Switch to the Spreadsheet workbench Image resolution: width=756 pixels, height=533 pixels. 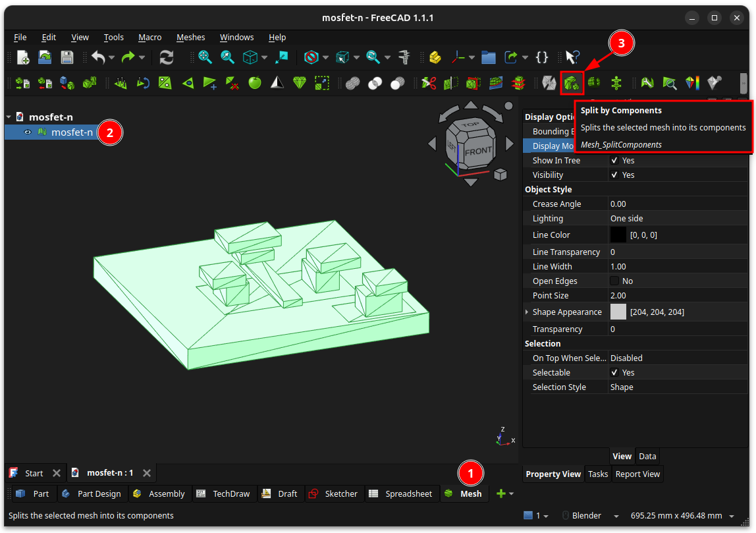click(401, 494)
